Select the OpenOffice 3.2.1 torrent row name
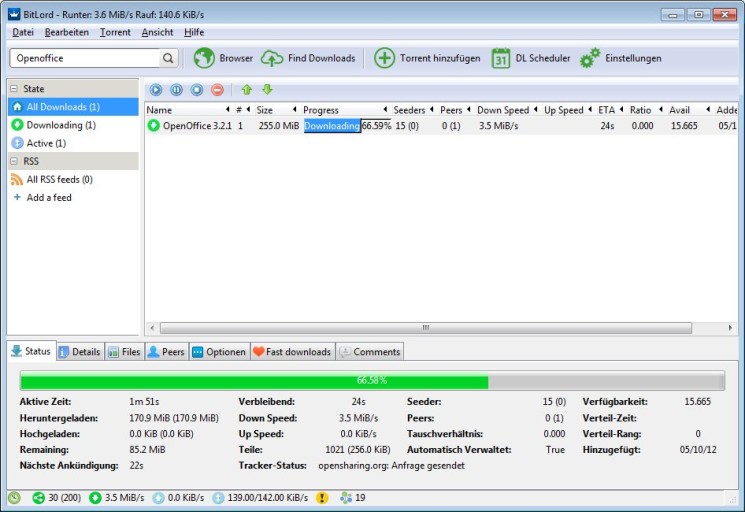This screenshot has width=745, height=512. [197, 126]
